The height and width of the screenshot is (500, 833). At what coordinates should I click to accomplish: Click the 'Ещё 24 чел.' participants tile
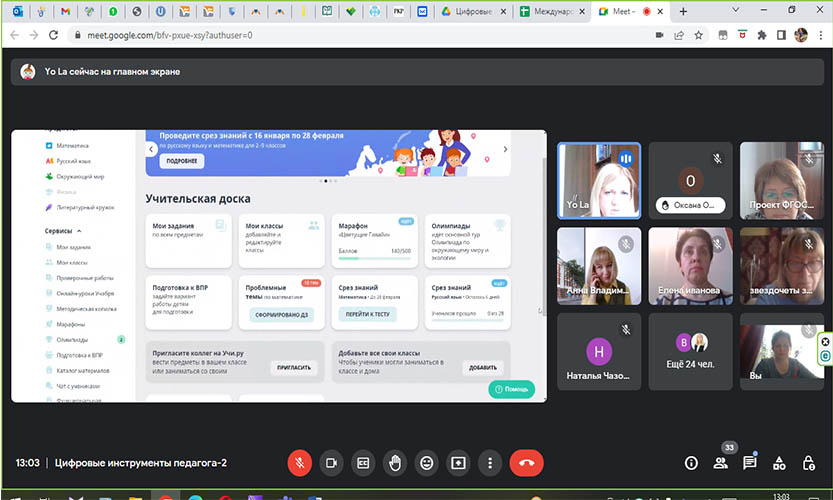(x=690, y=350)
